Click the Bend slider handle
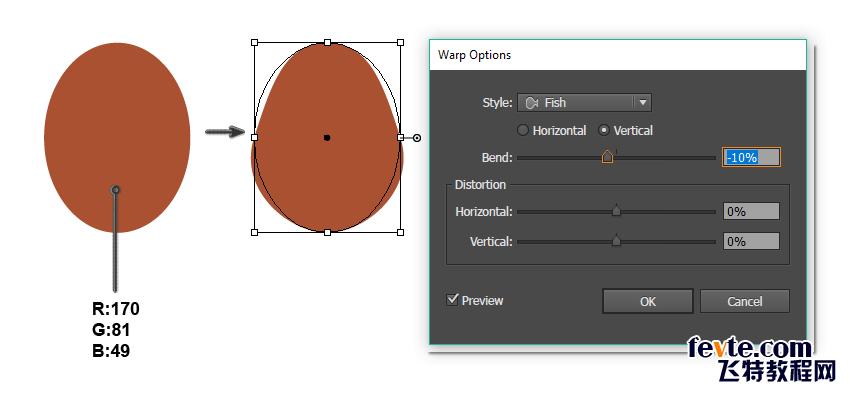The width and height of the screenshot is (850, 396). coord(607,157)
